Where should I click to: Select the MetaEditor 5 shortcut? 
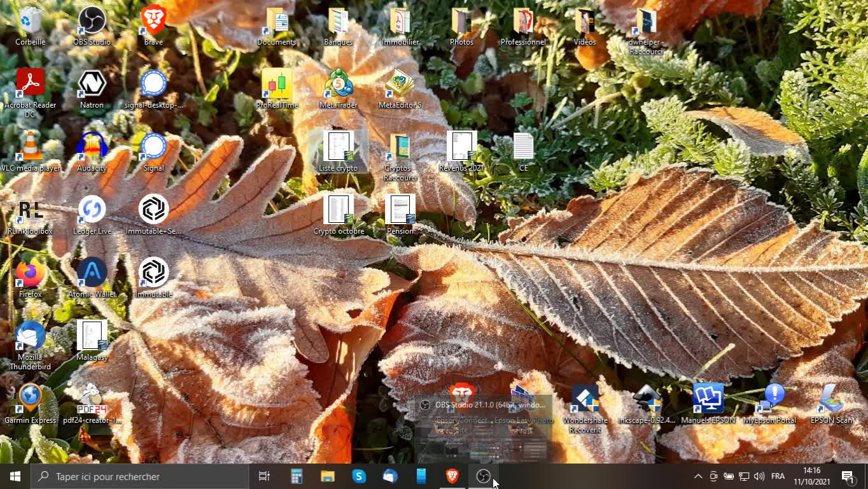pyautogui.click(x=400, y=89)
